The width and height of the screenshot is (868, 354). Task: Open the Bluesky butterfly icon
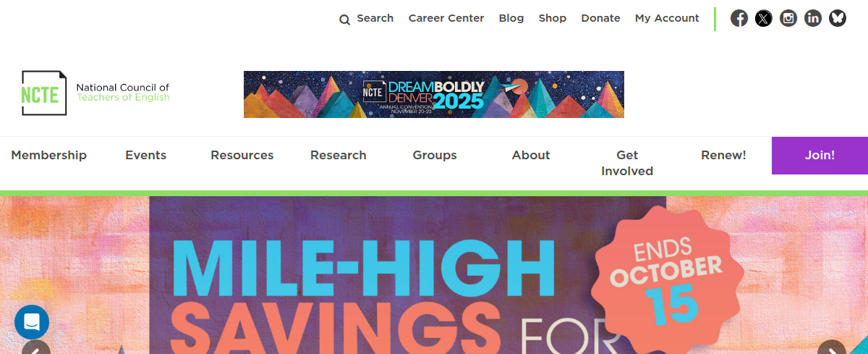(838, 18)
